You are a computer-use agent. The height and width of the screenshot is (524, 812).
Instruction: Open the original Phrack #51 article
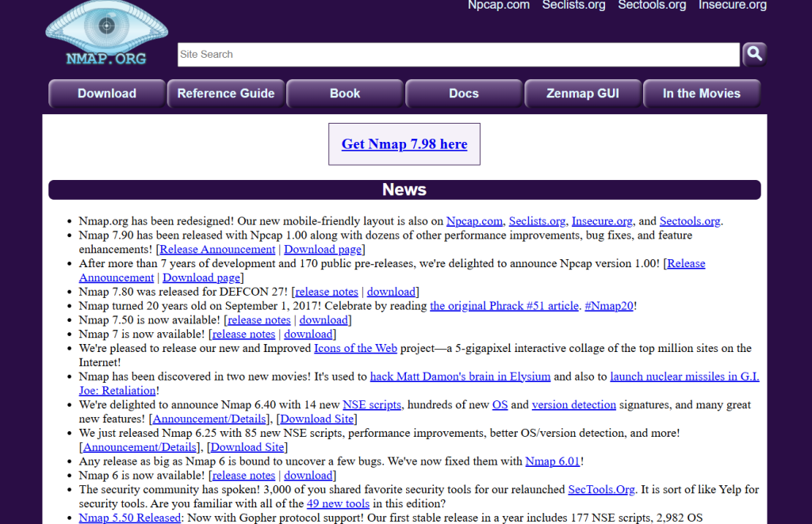click(x=504, y=306)
